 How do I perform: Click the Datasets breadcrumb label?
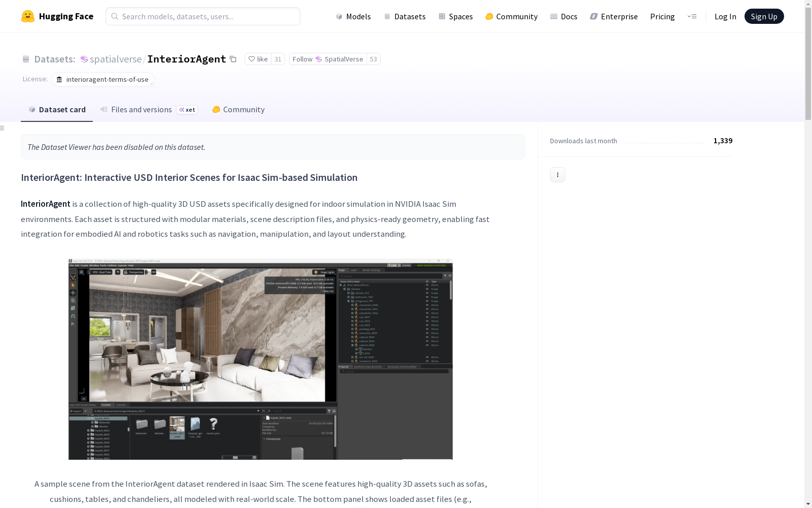pos(54,59)
